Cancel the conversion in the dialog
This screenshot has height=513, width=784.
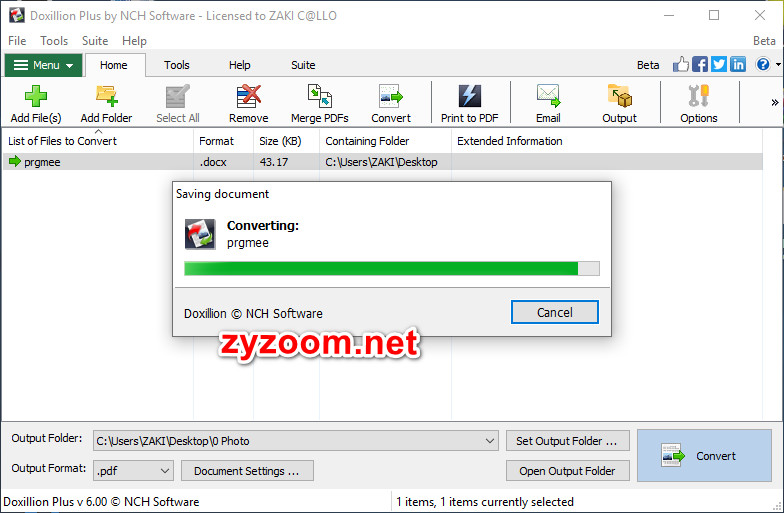pos(554,312)
